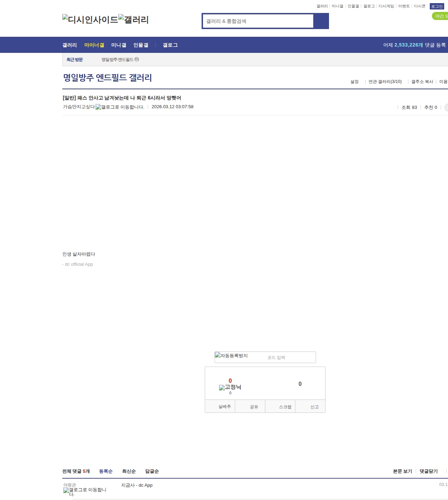Click the 고정닉 icon in vote box
448x500 pixels.
[230, 387]
